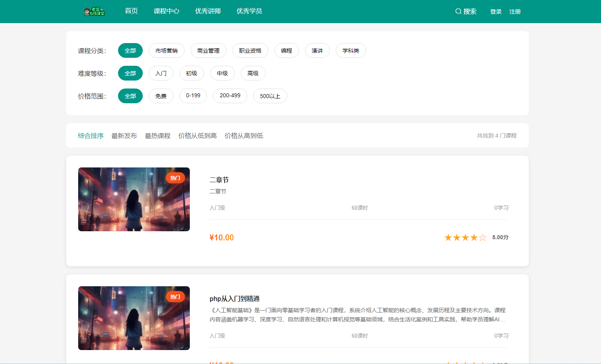Click the fifth star on 二章节 rating
The image size is (601, 364).
(483, 237)
